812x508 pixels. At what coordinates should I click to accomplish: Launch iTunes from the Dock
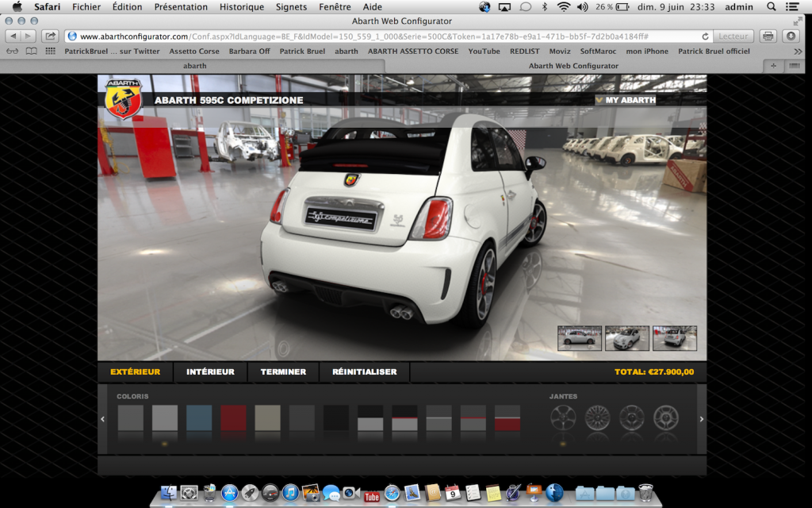tap(290, 492)
